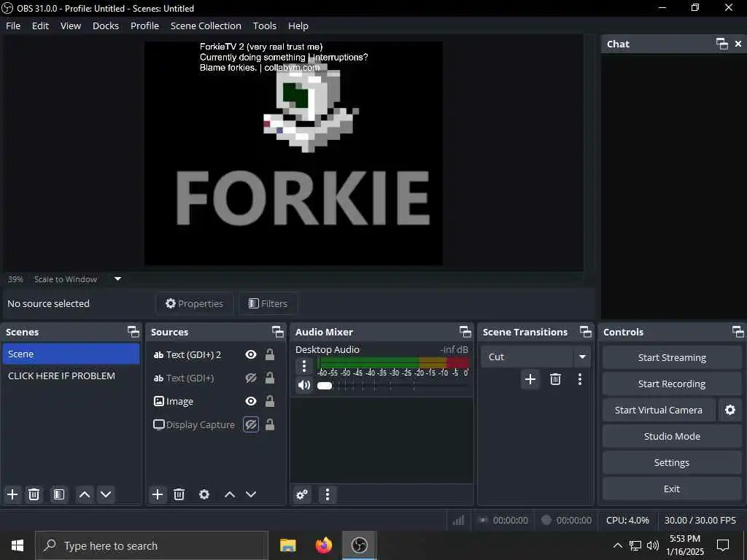Image resolution: width=747 pixels, height=560 pixels.
Task: Move source up in Sources list
Action: (x=230, y=494)
